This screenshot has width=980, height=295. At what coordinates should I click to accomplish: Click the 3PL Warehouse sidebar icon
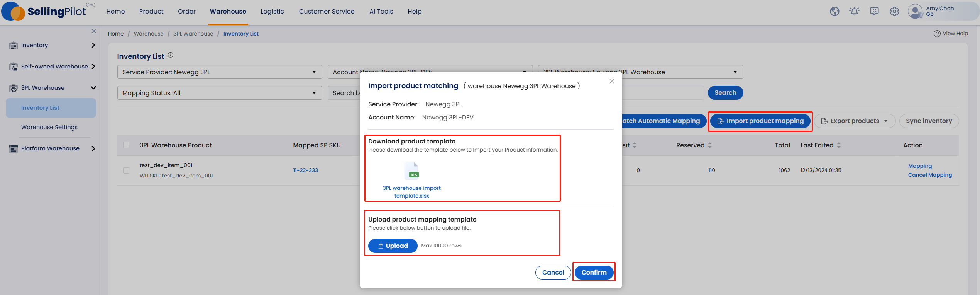(14, 88)
